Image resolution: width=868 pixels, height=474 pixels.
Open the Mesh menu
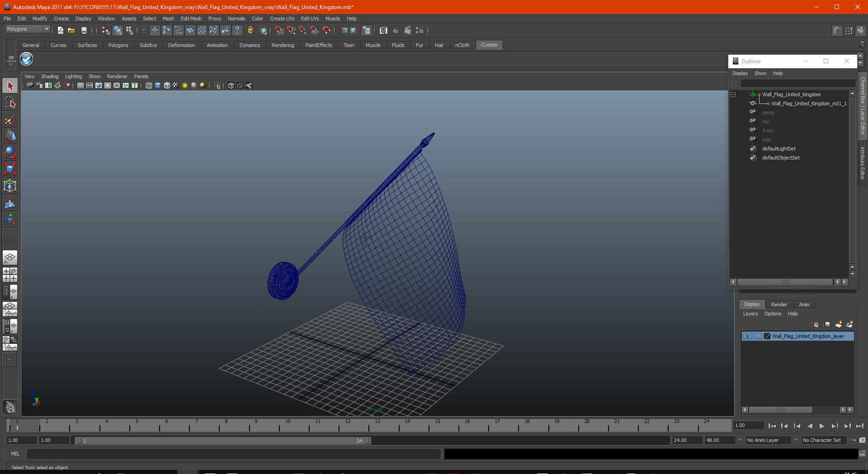(168, 19)
